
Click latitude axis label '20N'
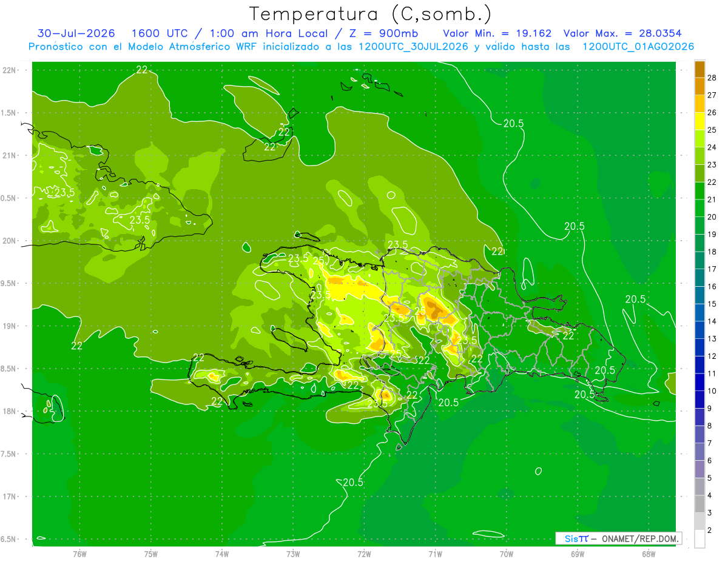point(9,241)
